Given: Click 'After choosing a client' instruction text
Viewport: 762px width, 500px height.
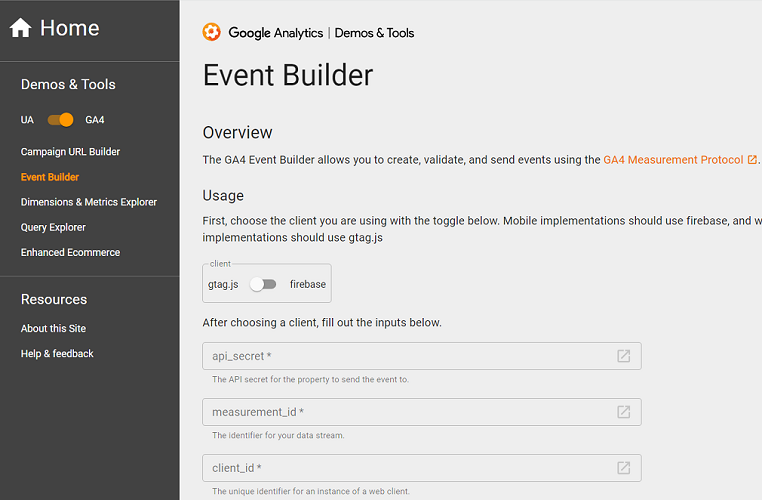Looking at the screenshot, I should pos(322,323).
